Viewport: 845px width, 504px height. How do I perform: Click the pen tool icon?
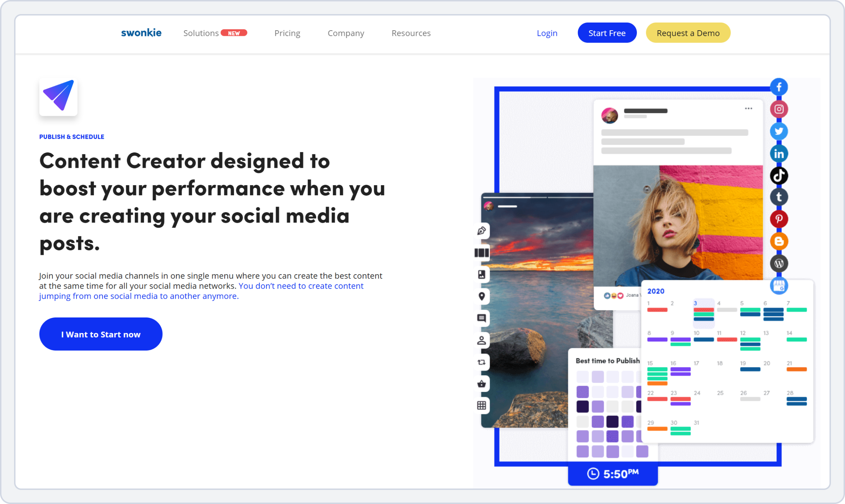[x=482, y=231]
